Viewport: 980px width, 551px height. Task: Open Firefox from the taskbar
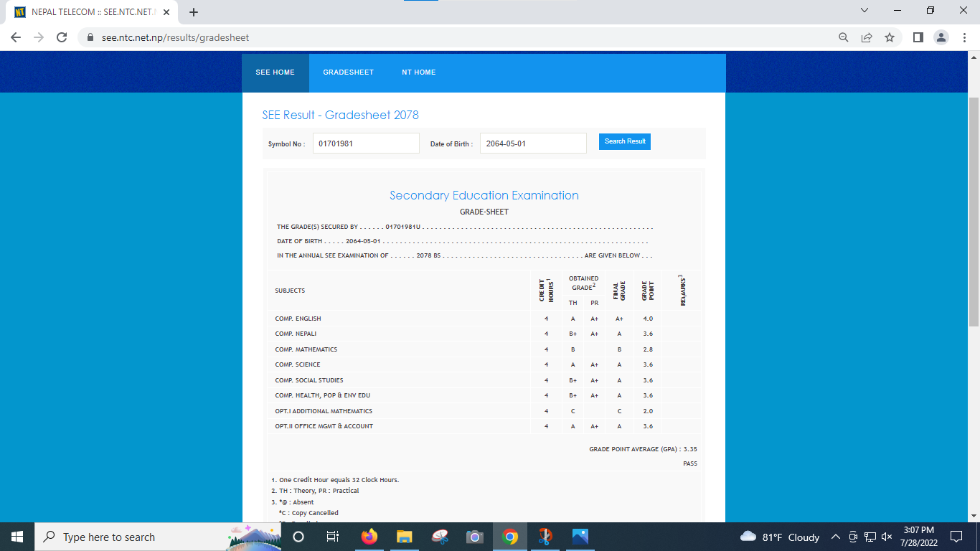[x=369, y=537]
